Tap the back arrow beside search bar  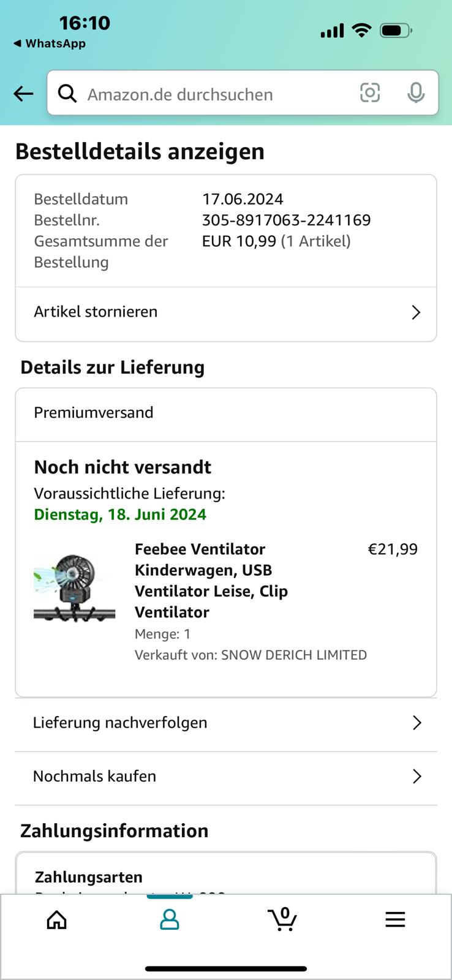[x=23, y=94]
